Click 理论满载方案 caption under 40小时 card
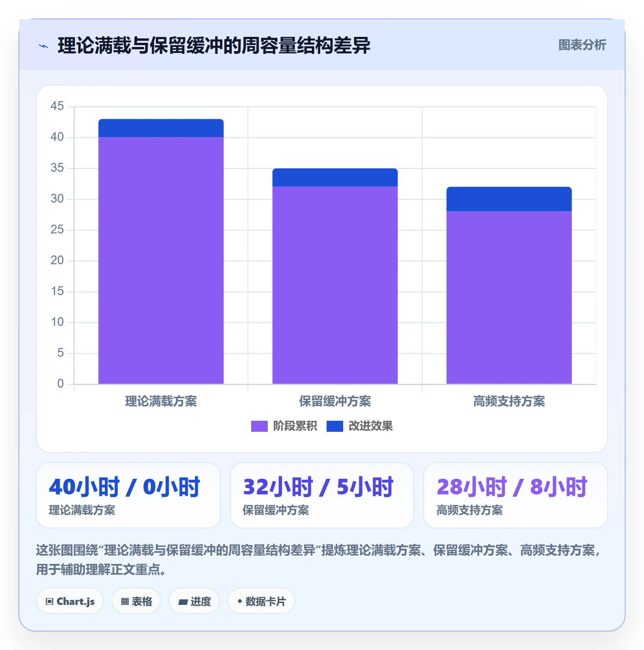This screenshot has width=644, height=650. (x=82, y=510)
